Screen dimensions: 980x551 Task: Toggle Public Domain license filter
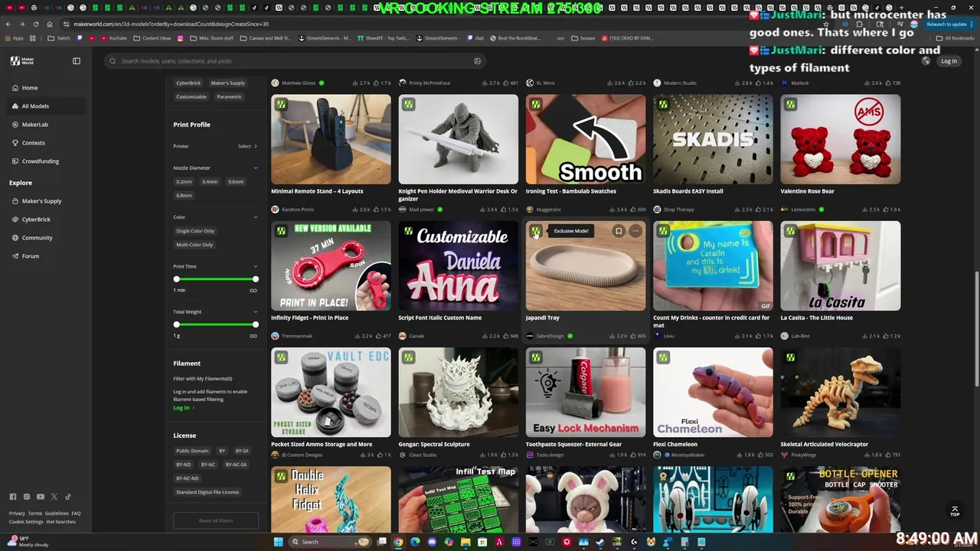coord(192,451)
